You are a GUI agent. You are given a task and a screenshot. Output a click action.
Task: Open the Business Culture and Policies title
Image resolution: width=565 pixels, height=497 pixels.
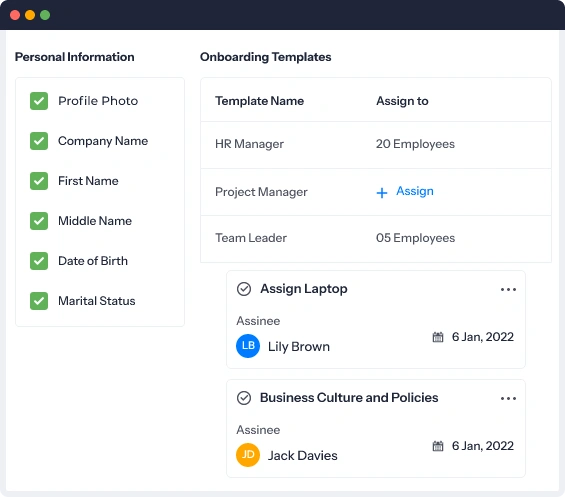(x=349, y=398)
